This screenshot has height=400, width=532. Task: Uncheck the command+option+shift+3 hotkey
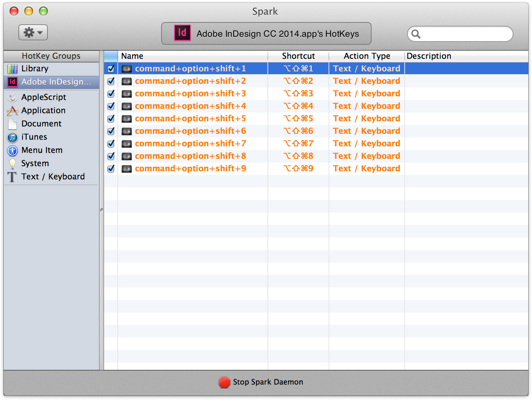[x=111, y=94]
